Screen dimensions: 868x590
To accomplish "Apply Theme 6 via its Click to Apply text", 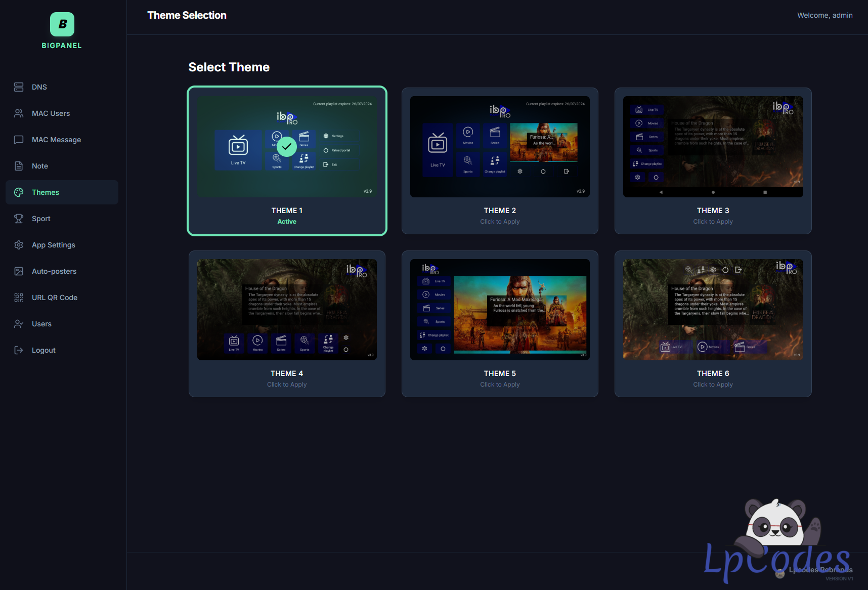I will coord(713,385).
